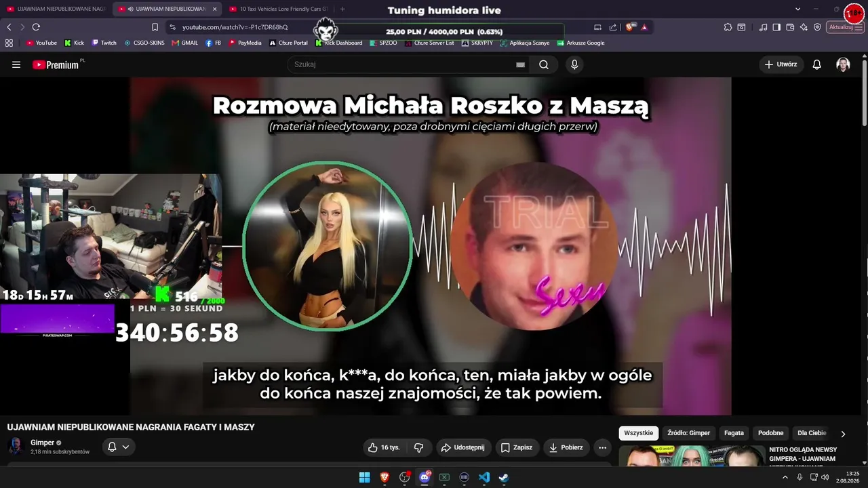868x488 pixels.
Task: Open the Kick bookmark
Action: pos(74,43)
